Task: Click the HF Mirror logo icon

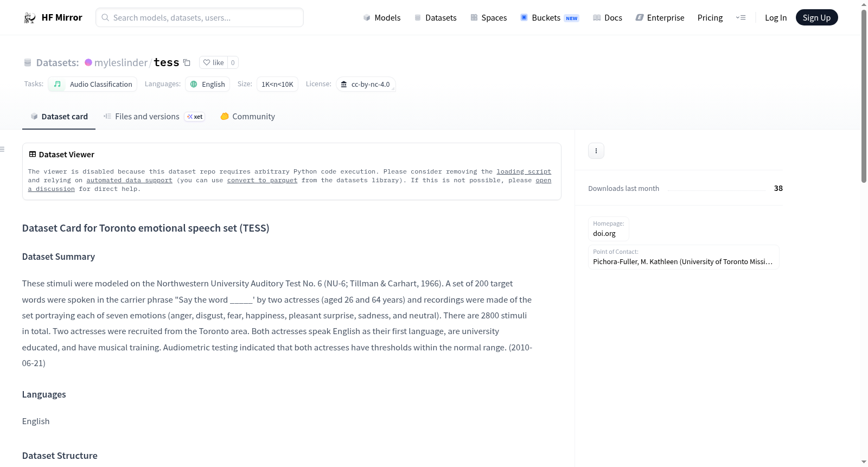Action: pyautogui.click(x=30, y=18)
